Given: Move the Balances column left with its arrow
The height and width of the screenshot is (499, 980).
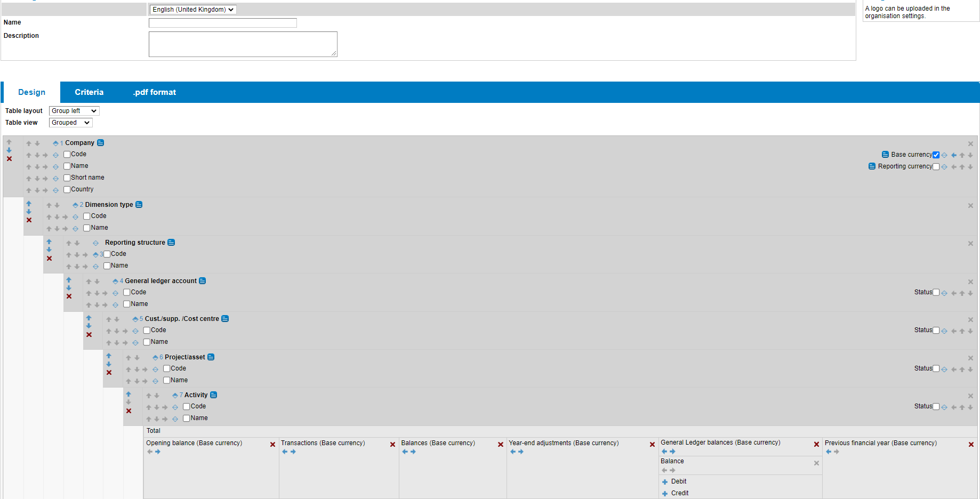Looking at the screenshot, I should point(405,452).
